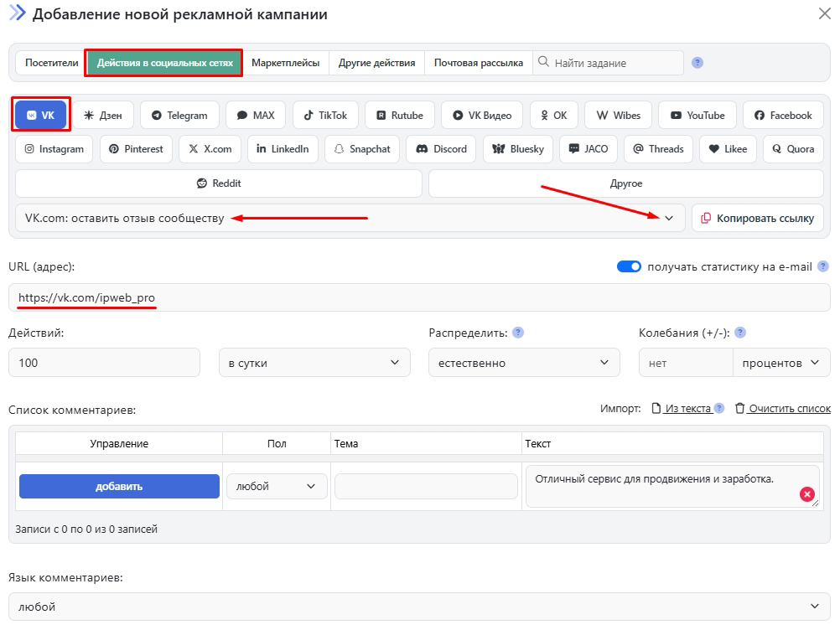
Task: Click the 'Копировать ссылку' button
Action: (x=758, y=219)
